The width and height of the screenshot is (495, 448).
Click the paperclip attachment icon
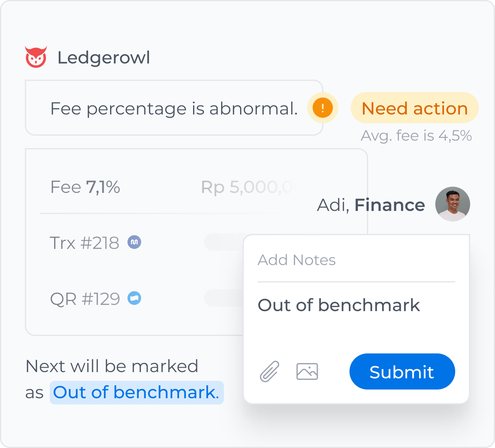click(270, 371)
